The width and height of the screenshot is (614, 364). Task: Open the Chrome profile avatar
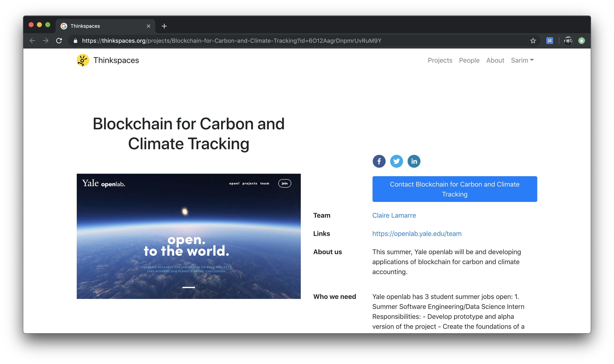[x=568, y=41]
